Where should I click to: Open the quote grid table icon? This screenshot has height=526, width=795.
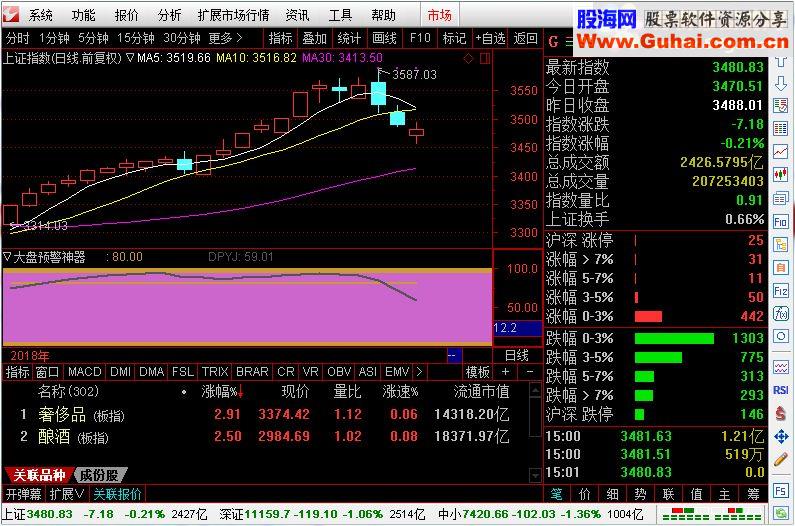(x=781, y=128)
